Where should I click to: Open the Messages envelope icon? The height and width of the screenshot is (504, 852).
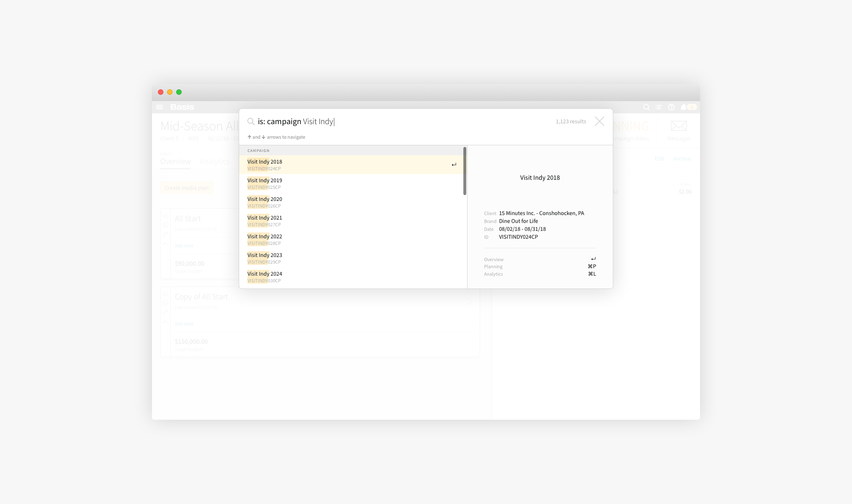[x=678, y=126]
